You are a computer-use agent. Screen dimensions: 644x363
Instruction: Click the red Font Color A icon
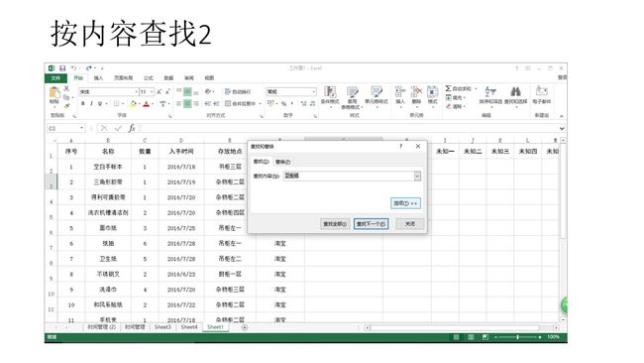pos(147,104)
